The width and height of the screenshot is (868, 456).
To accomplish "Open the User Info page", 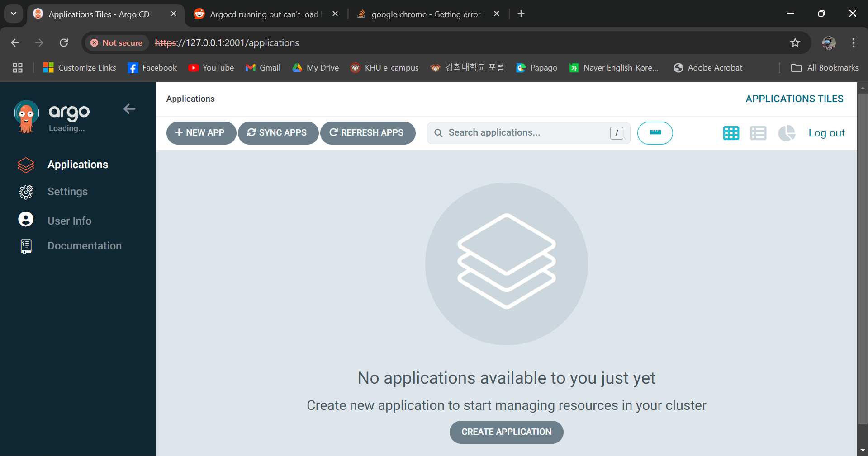I will tap(69, 221).
